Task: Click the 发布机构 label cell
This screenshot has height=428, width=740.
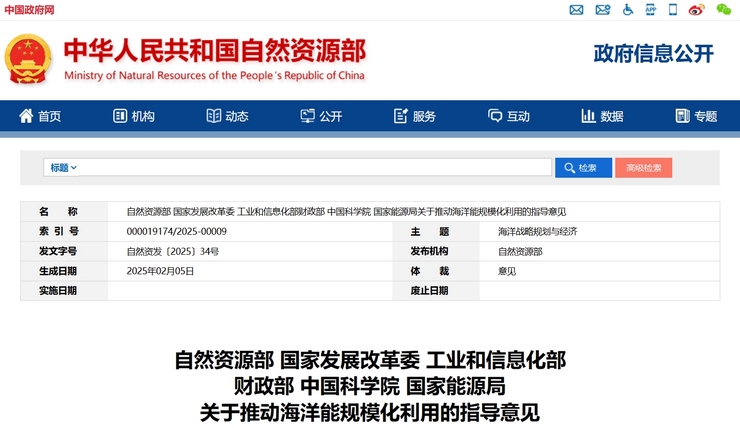Action: [x=436, y=251]
